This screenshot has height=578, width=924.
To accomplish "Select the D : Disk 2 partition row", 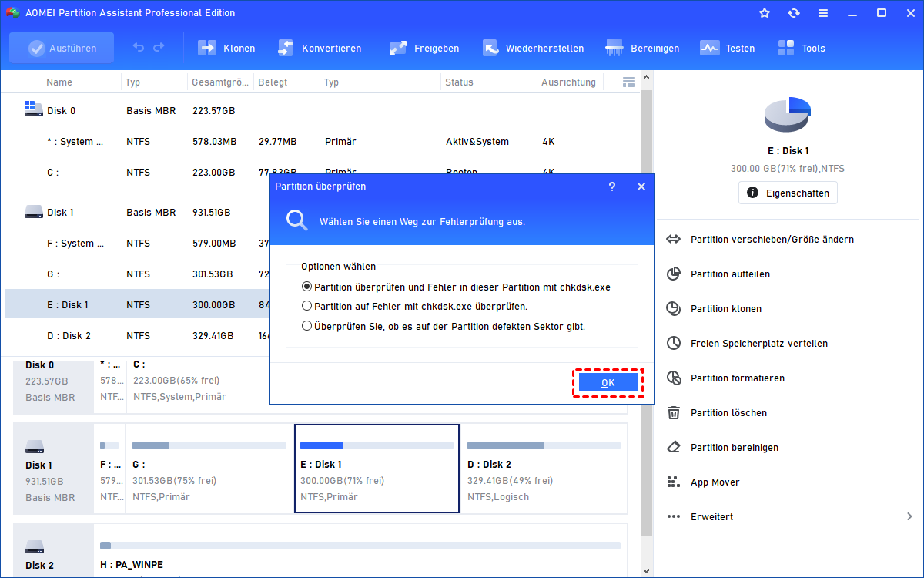I will click(x=139, y=335).
